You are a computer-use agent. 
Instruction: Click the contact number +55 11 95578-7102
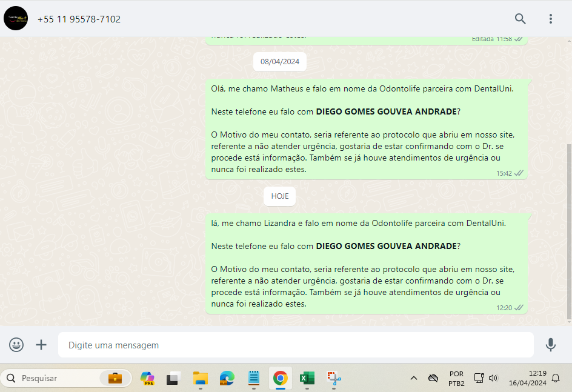tap(79, 19)
